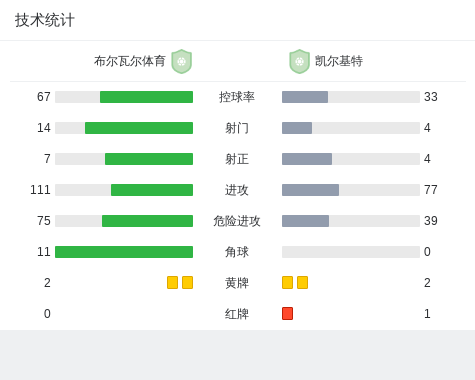The height and width of the screenshot is (380, 475).
Task: Click 凯尔基特's second yellow card icon
Action: click(x=302, y=282)
